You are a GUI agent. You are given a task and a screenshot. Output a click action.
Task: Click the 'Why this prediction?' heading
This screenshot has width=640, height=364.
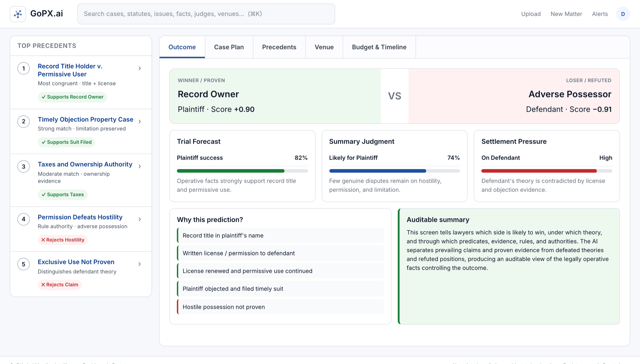210,220
